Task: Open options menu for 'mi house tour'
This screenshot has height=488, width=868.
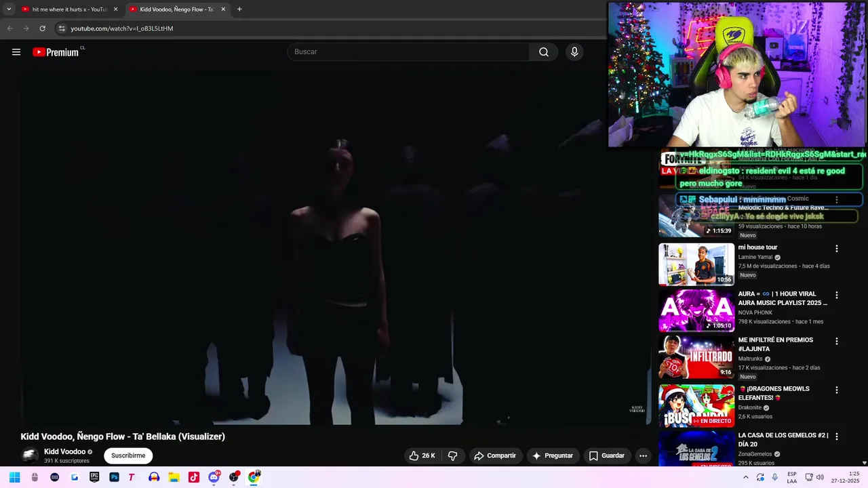Action: 836,249
